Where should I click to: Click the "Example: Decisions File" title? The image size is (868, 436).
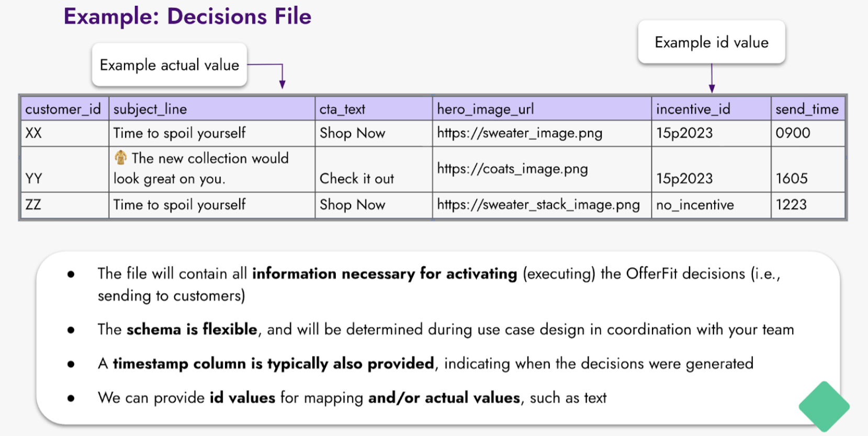tap(187, 16)
